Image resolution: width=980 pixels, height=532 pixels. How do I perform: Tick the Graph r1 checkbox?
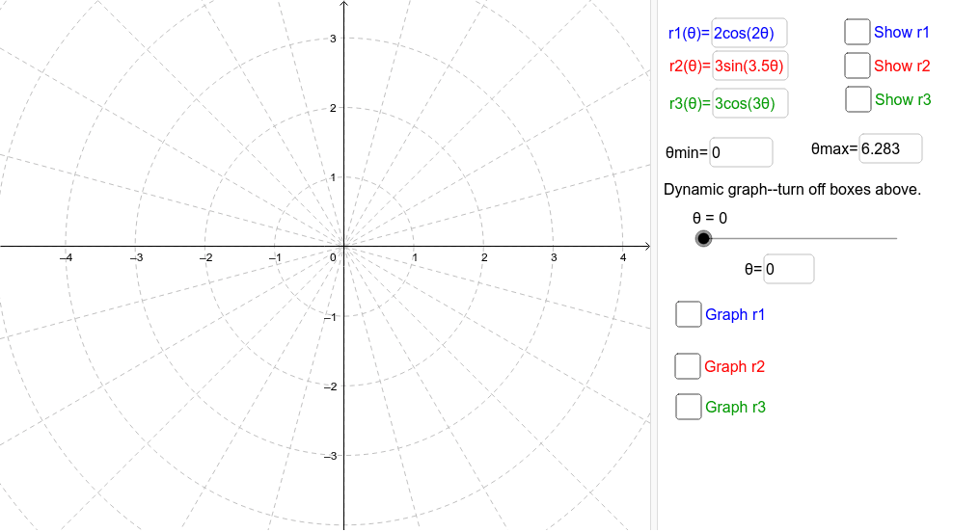(x=689, y=314)
